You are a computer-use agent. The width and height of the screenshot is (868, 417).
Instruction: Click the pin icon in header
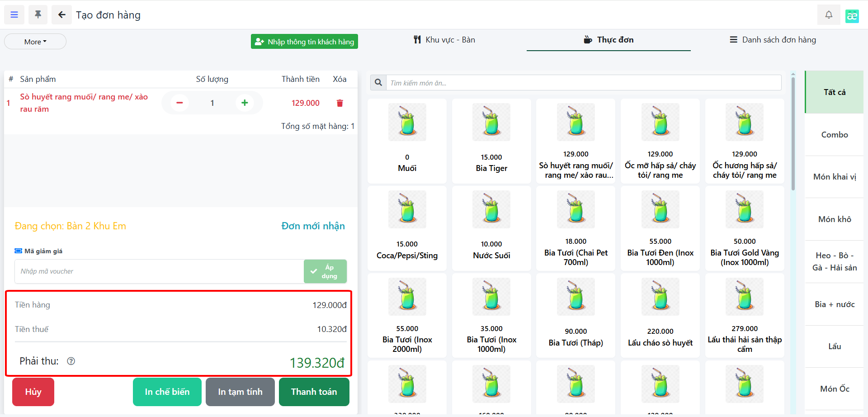tap(38, 15)
